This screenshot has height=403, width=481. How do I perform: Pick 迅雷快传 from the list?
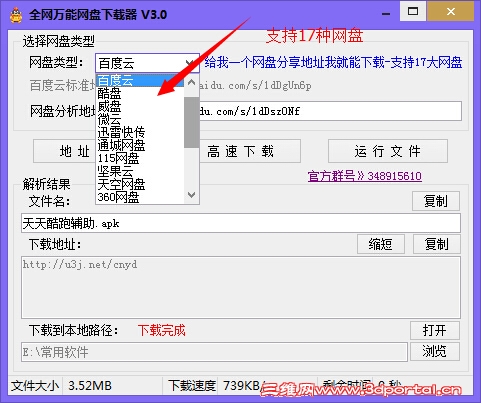point(140,132)
